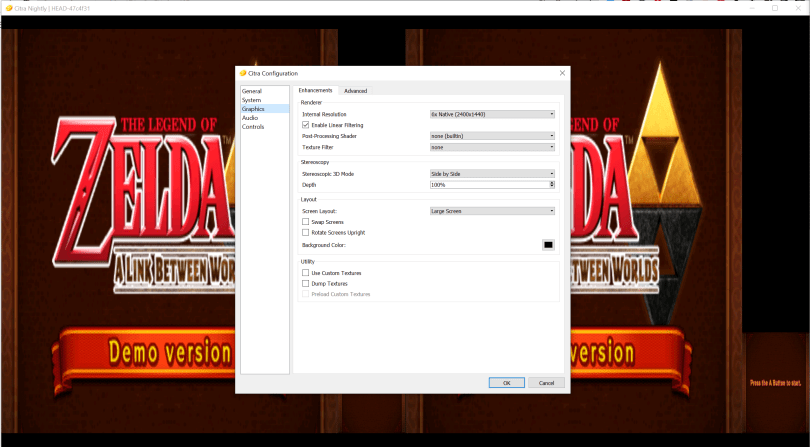Click the Background Color label text
This screenshot has height=447, width=810.
(x=324, y=245)
